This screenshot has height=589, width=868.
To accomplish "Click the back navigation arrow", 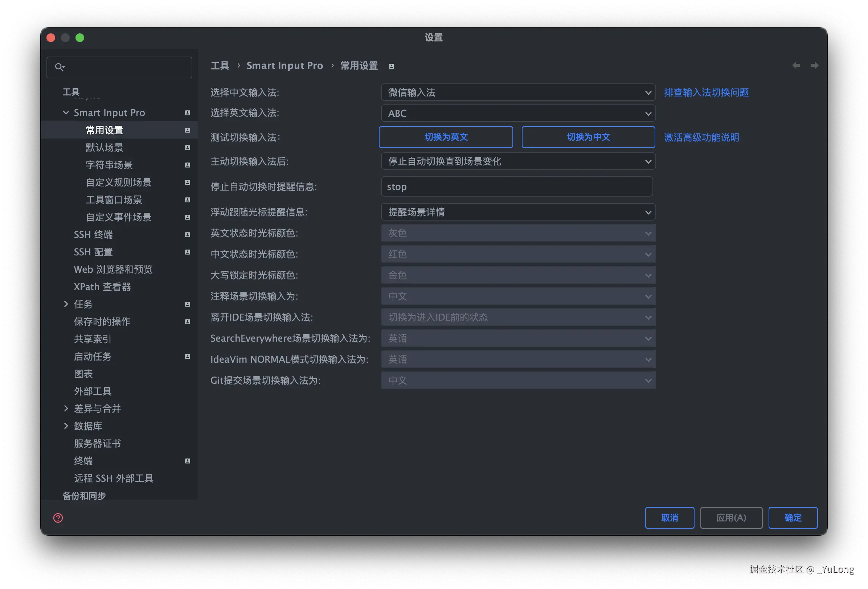I will point(796,65).
